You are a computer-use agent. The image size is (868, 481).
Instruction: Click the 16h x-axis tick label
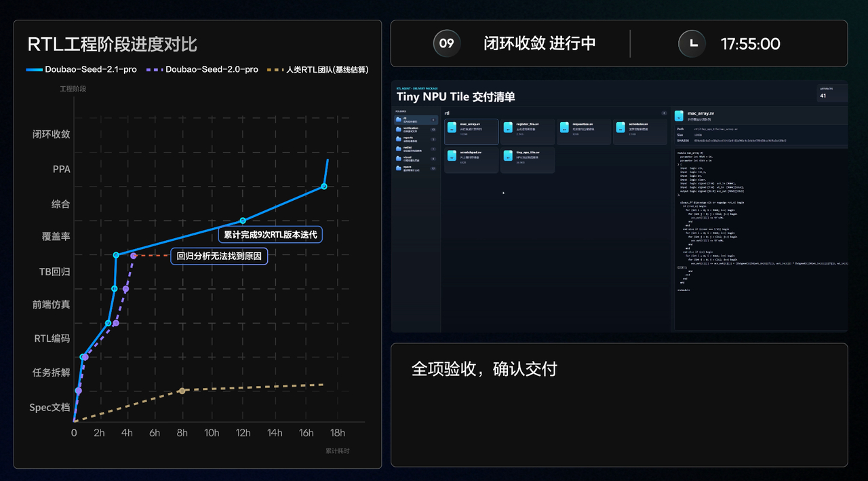coord(307,434)
